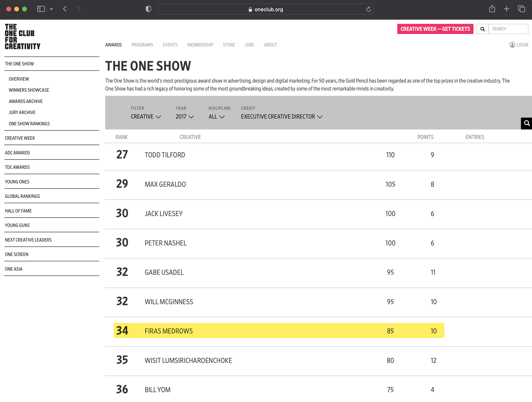Open the Programs menu item
This screenshot has width=532, height=402.
tap(142, 45)
